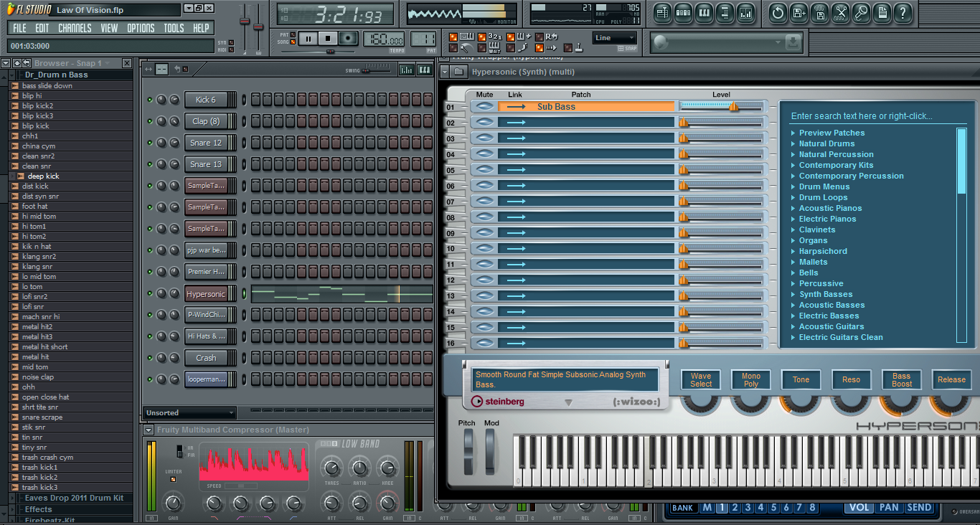Open the audio editor scissors icon
The image size is (980, 525).
841,12
